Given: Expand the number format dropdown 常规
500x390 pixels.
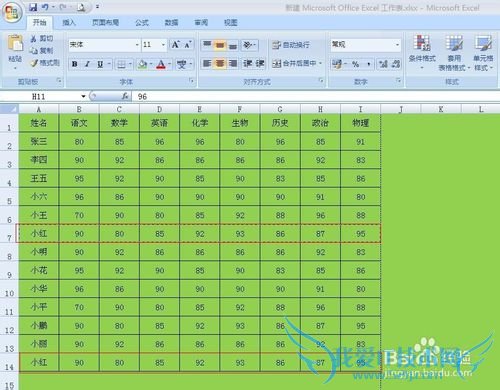Looking at the screenshot, I should 397,45.
